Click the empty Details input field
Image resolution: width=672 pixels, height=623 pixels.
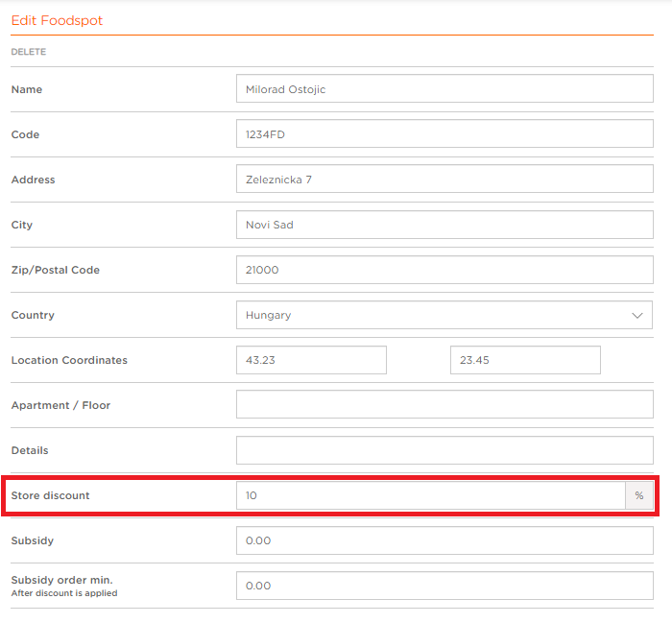[x=444, y=450]
